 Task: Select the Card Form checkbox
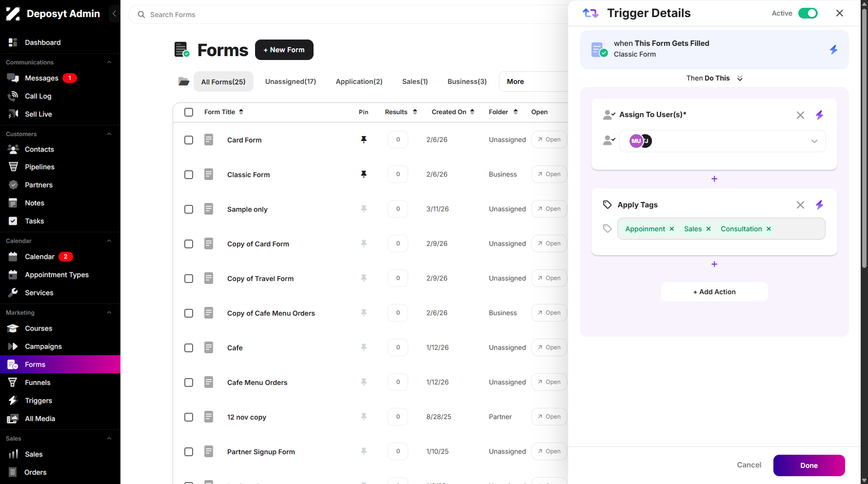tap(189, 140)
